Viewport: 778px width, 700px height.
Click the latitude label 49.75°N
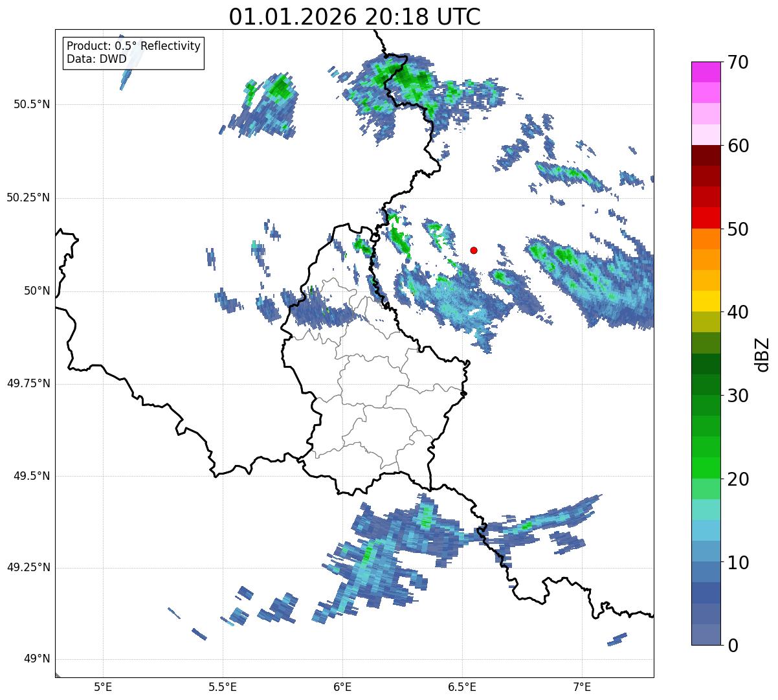pos(28,383)
